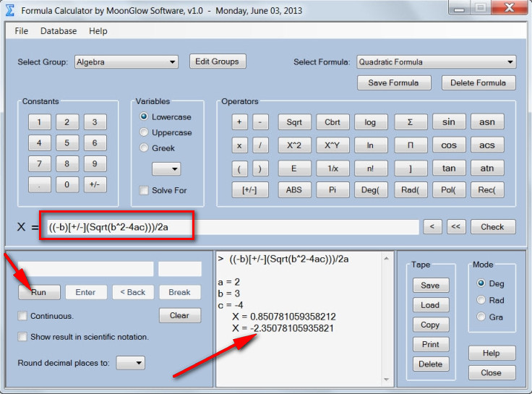The height and width of the screenshot is (394, 532).
Task: Click the double-arrow << button
Action: [456, 227]
